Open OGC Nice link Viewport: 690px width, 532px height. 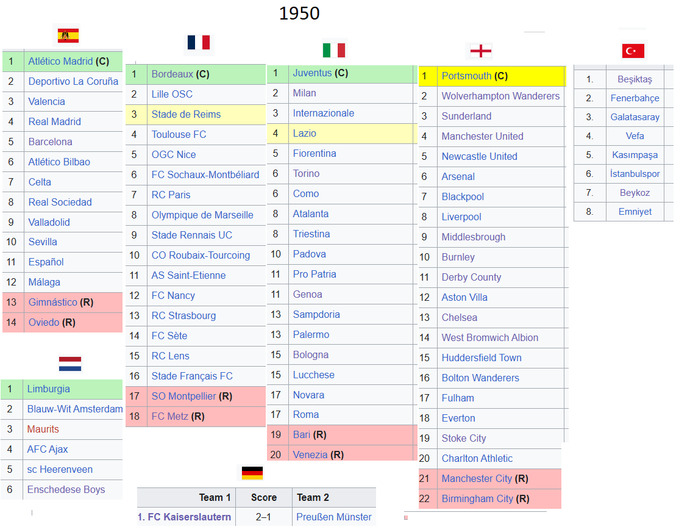pyautogui.click(x=174, y=155)
